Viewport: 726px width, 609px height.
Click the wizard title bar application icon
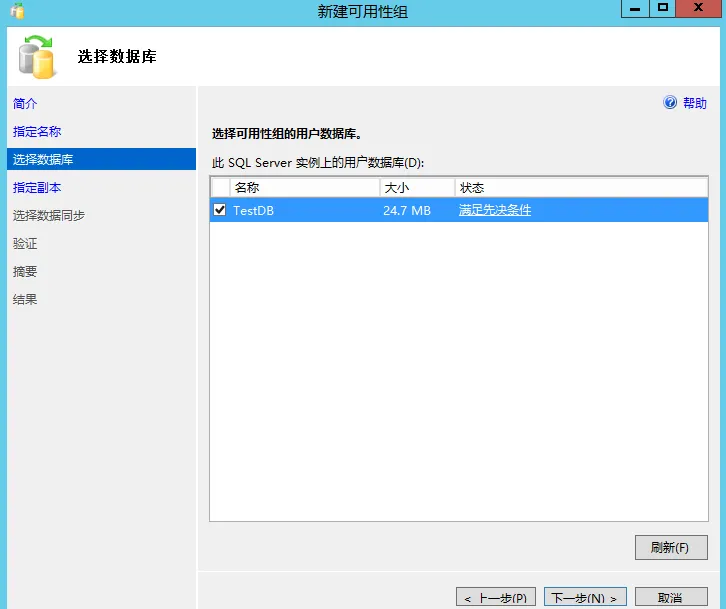pyautogui.click(x=17, y=10)
